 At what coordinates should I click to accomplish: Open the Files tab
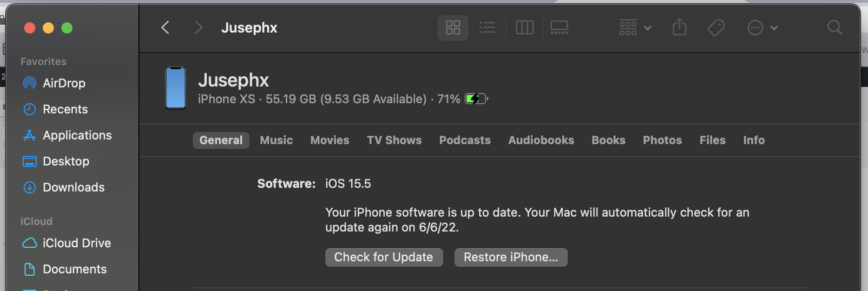(712, 140)
